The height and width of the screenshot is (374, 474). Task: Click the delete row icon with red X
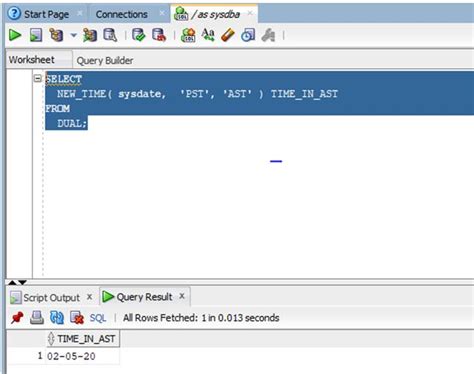coord(77,318)
